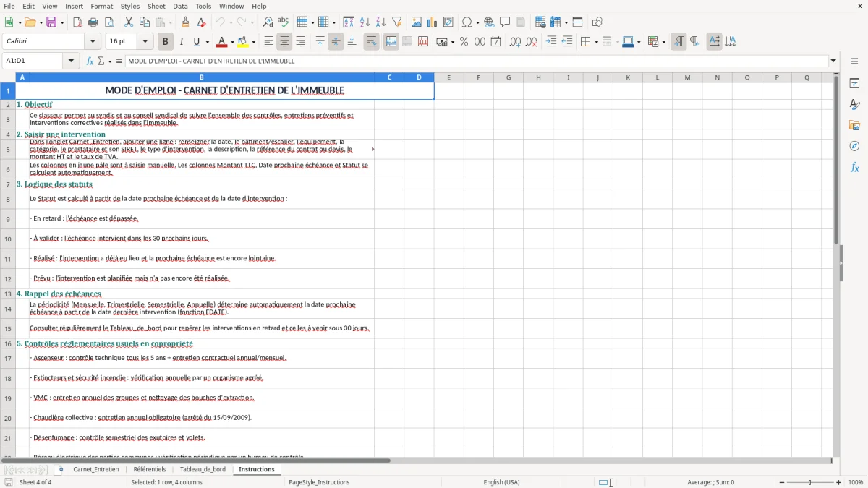868x488 pixels.
Task: Click the PageStyle_Instructions status bar field
Action: (319, 482)
